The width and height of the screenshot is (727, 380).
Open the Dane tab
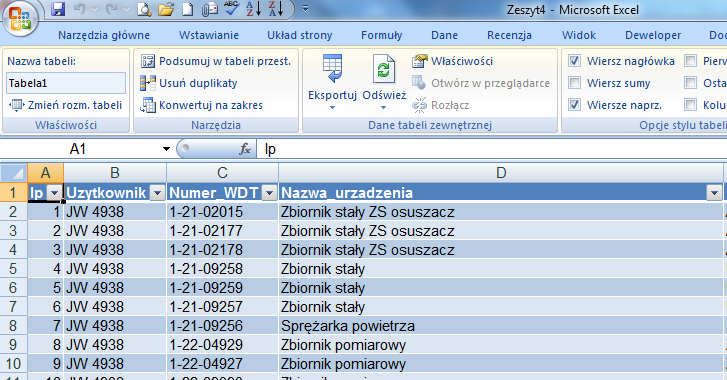coord(444,35)
